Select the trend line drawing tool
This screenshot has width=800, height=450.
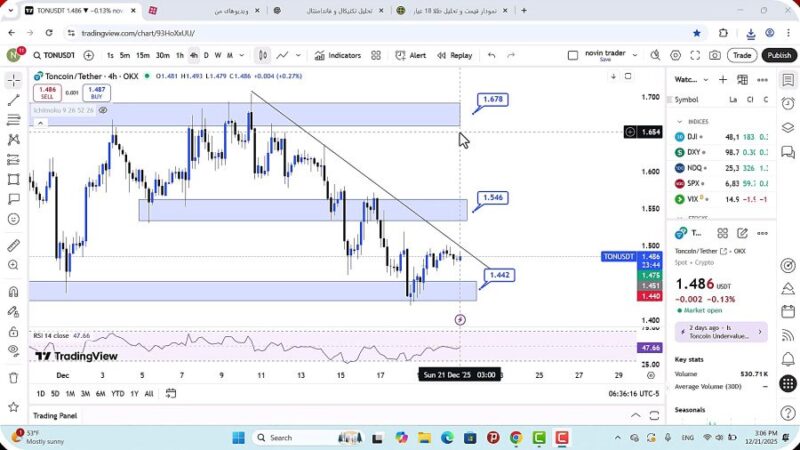[13, 100]
